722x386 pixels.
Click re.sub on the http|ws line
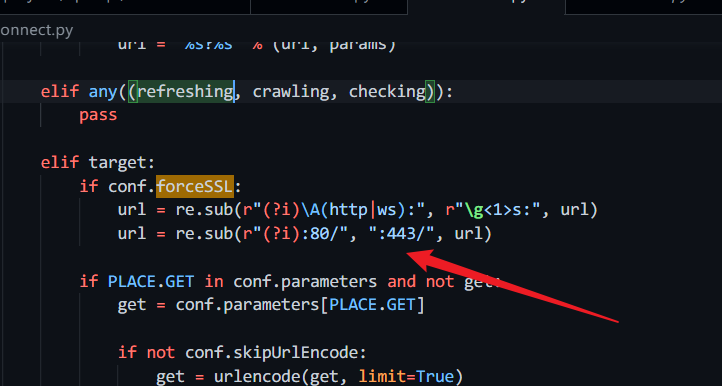[204, 210]
